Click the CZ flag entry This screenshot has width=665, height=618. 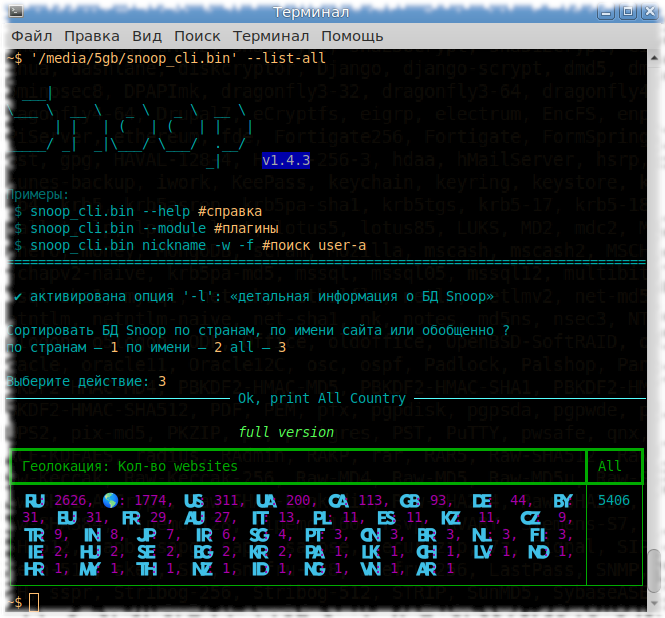[x=531, y=518]
